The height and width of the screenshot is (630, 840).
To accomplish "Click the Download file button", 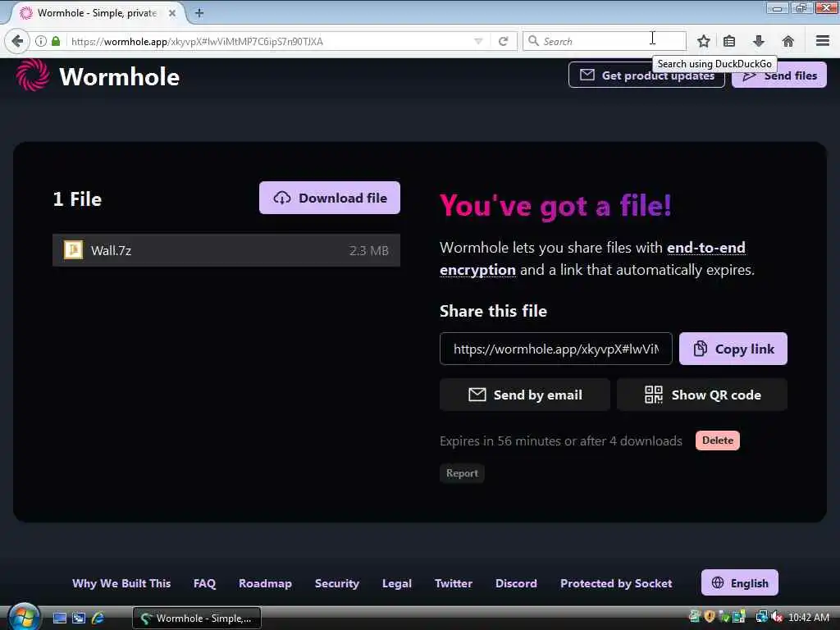I will 330,198.
